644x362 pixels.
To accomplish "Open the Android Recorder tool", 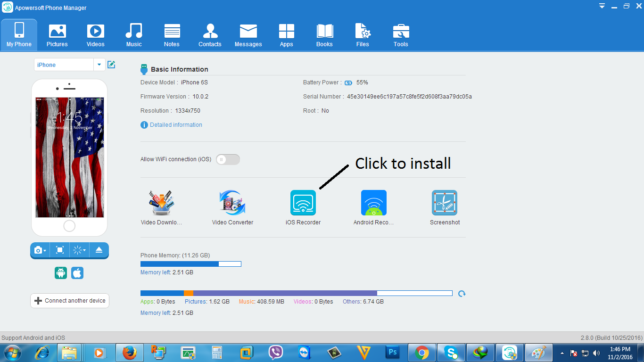I will (x=374, y=203).
